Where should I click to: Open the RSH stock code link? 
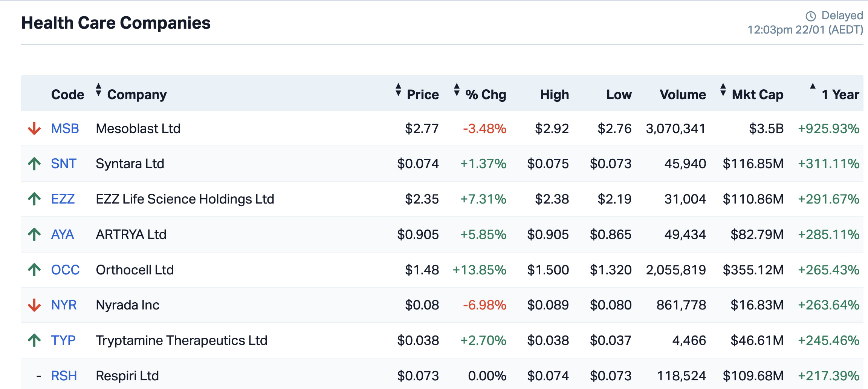coord(64,376)
